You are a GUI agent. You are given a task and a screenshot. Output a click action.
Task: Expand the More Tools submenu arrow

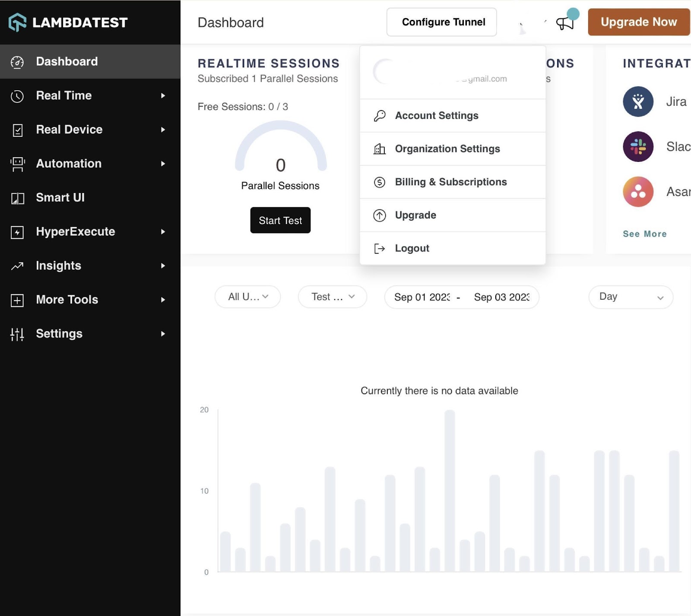coord(163,300)
